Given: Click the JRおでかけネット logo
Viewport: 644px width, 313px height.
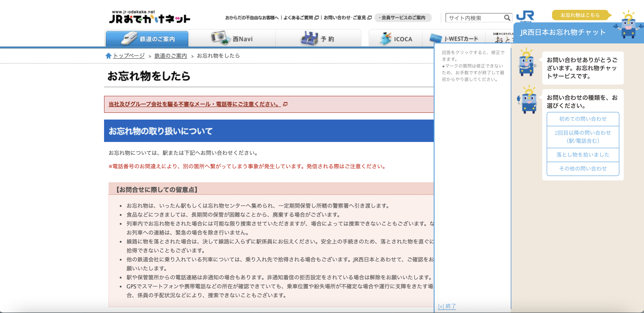Looking at the screenshot, I should [x=150, y=17].
